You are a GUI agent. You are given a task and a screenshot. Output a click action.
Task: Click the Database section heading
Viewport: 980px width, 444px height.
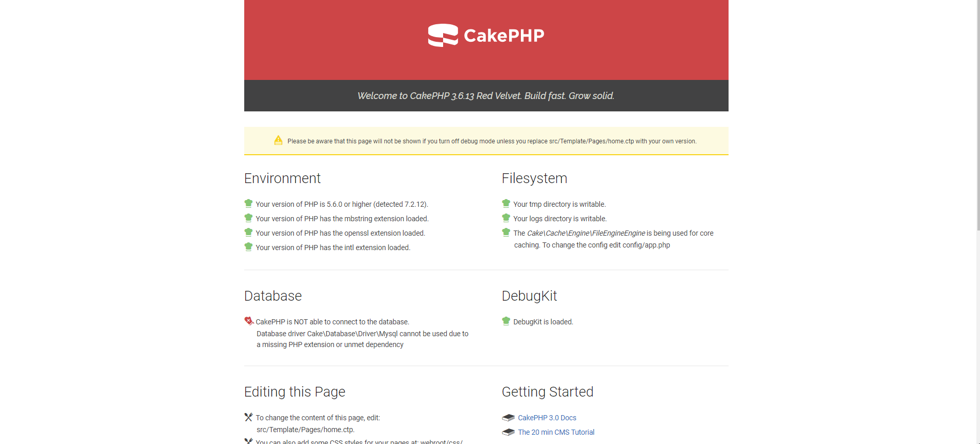273,296
